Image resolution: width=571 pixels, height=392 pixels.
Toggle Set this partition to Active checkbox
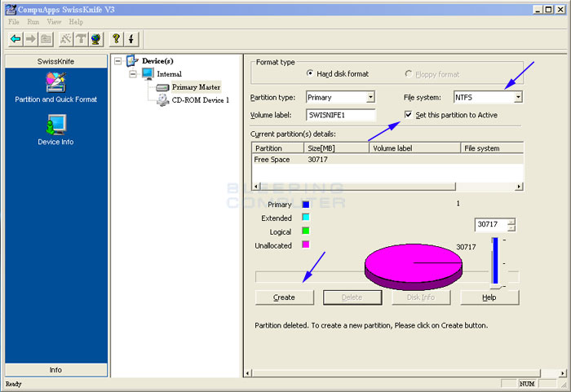click(x=409, y=115)
